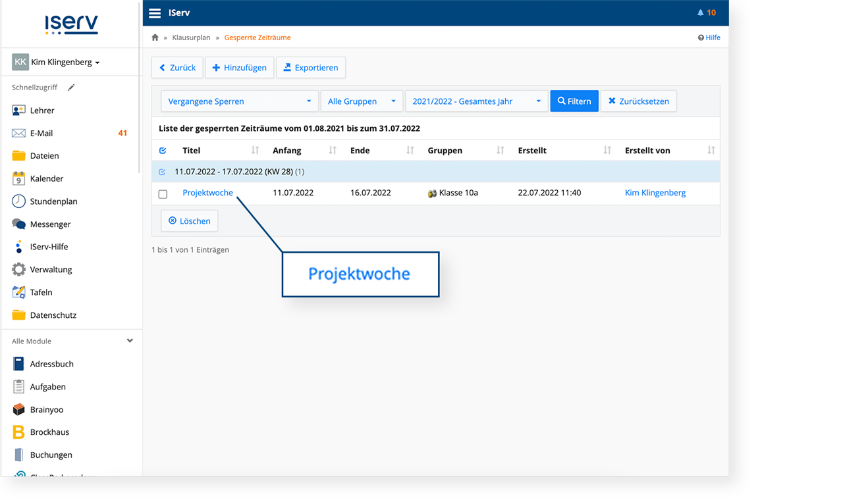Edit Schnellzugriff with the pencil icon
Screen dimensions: 843x504
point(71,88)
